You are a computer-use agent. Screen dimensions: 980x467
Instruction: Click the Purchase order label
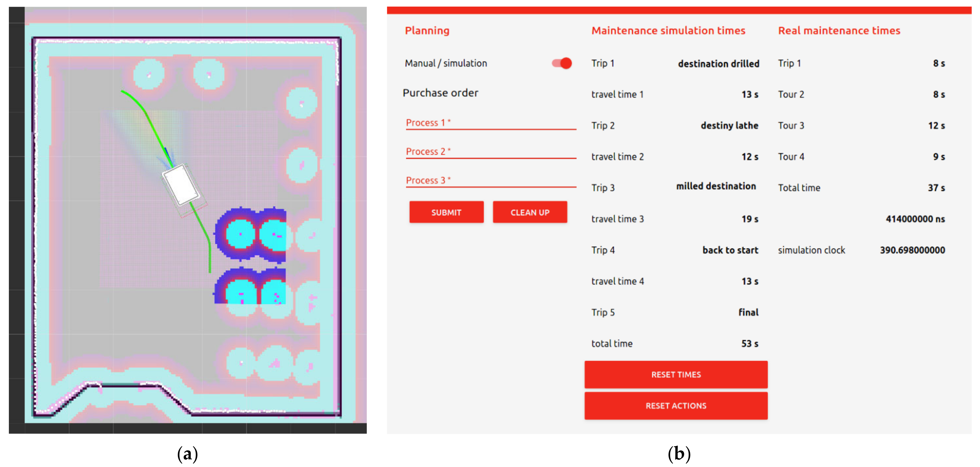(x=440, y=93)
